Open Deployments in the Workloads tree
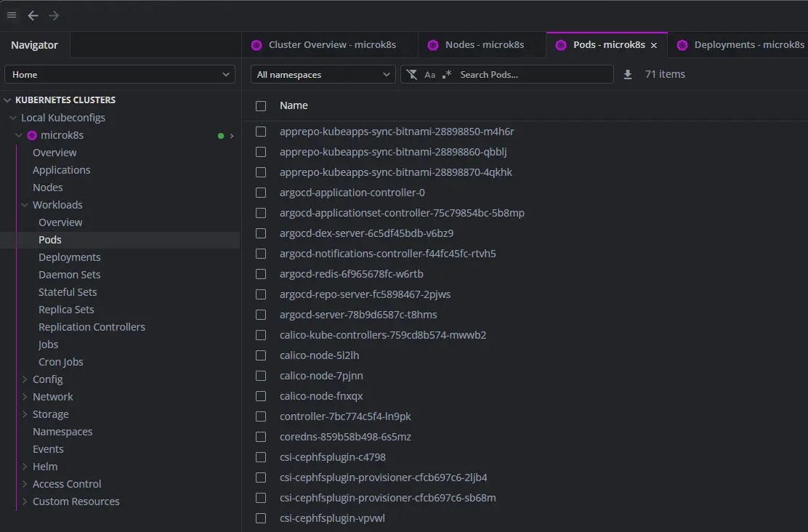This screenshot has height=532, width=808. 70,257
